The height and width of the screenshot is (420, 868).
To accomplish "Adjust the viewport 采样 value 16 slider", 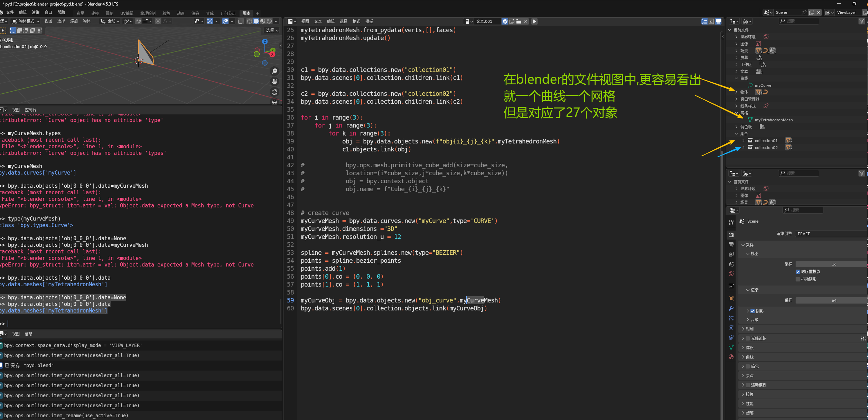I will point(833,264).
